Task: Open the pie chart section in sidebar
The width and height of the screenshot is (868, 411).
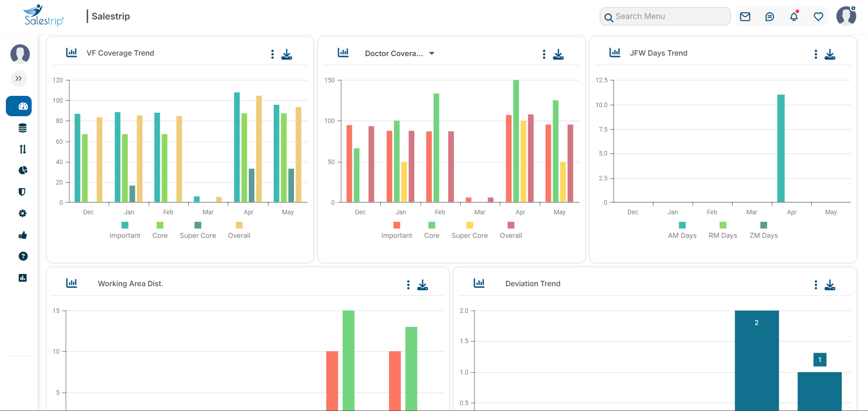Action: (22, 170)
